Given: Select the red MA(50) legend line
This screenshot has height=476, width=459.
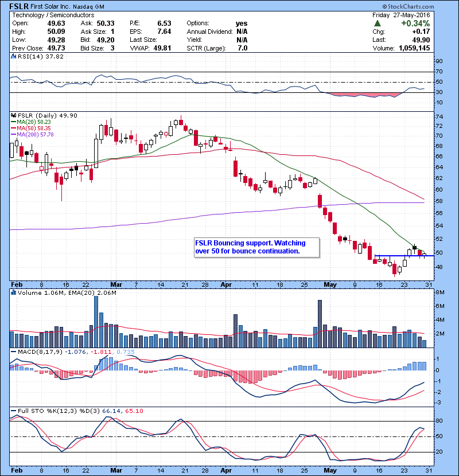Looking at the screenshot, I should (x=13, y=128).
